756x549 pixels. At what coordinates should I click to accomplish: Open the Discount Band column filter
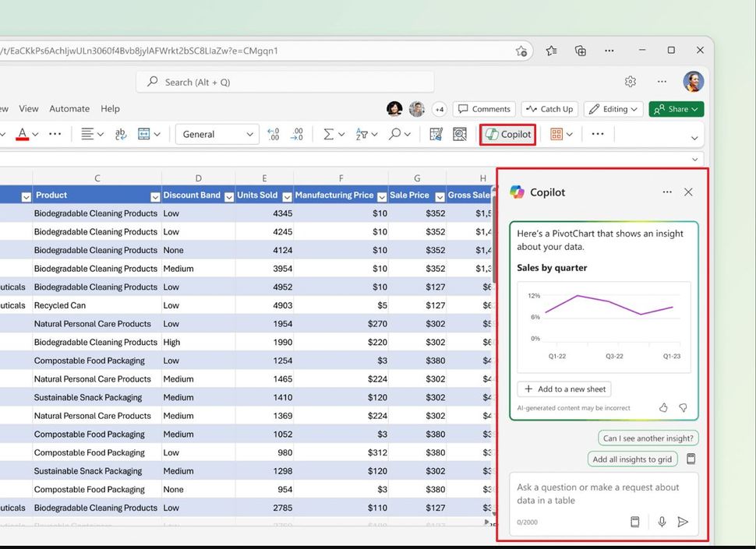point(228,196)
